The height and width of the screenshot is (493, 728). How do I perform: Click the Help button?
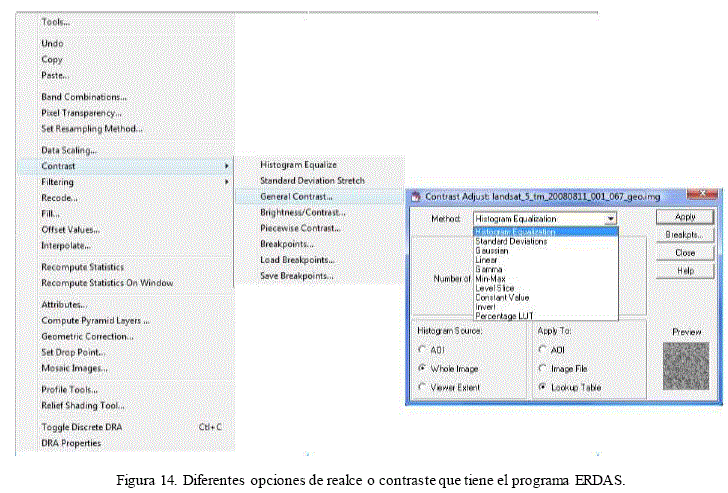pos(685,271)
